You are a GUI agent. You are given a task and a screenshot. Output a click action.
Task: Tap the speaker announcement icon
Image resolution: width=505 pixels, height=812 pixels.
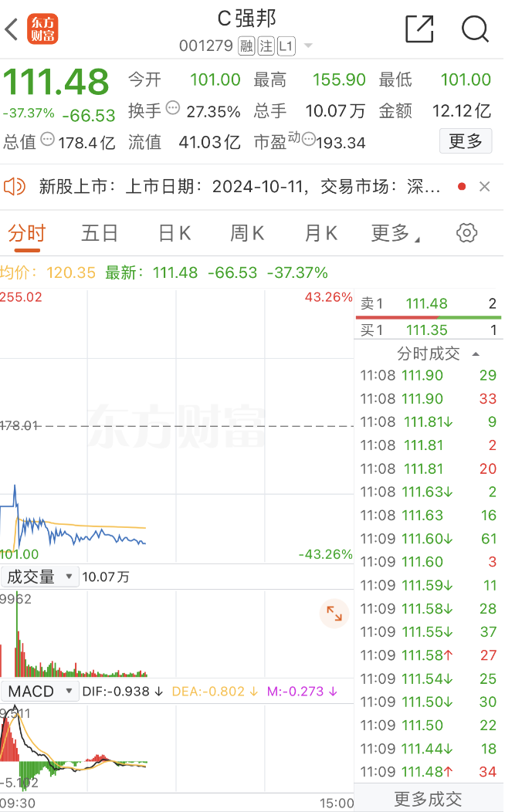point(15,186)
